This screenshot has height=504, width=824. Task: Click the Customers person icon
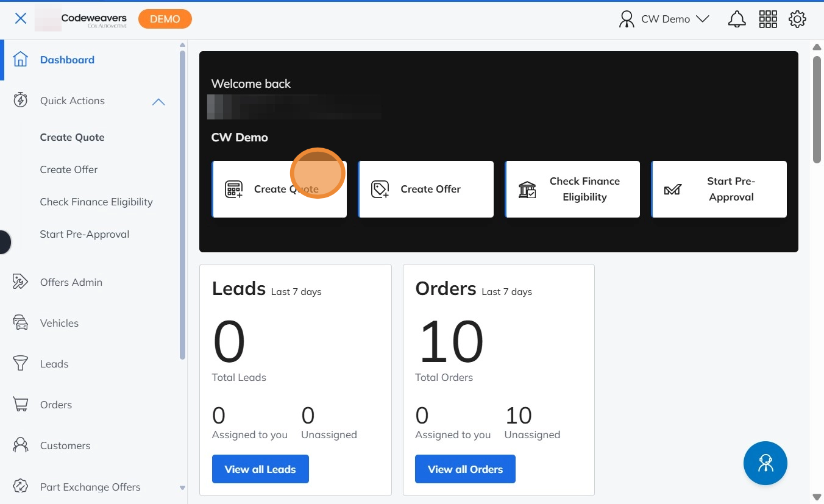[x=21, y=445]
